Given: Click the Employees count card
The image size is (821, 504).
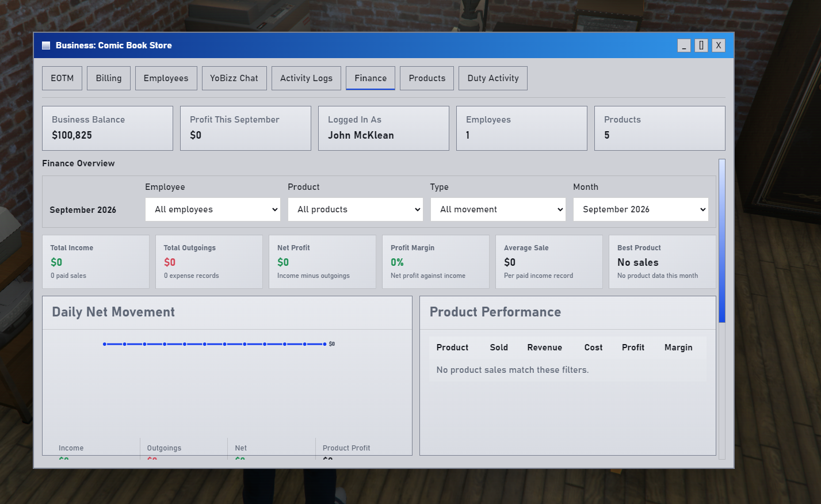Looking at the screenshot, I should [522, 128].
